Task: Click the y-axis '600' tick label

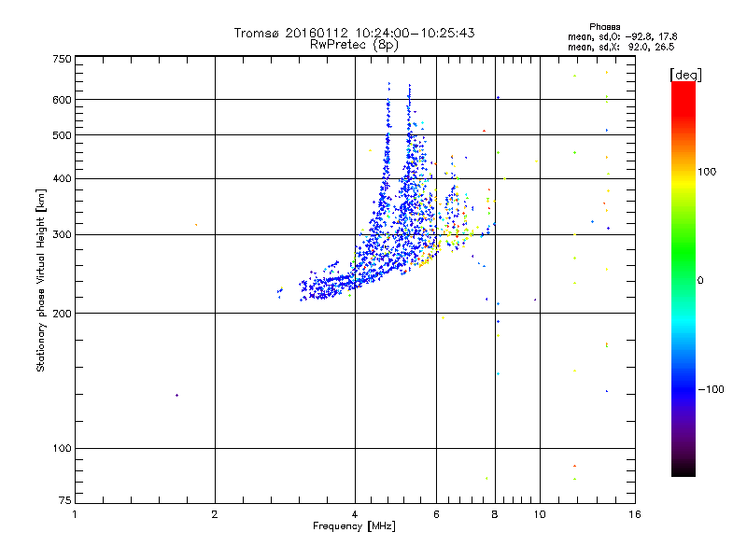Action: 62,100
